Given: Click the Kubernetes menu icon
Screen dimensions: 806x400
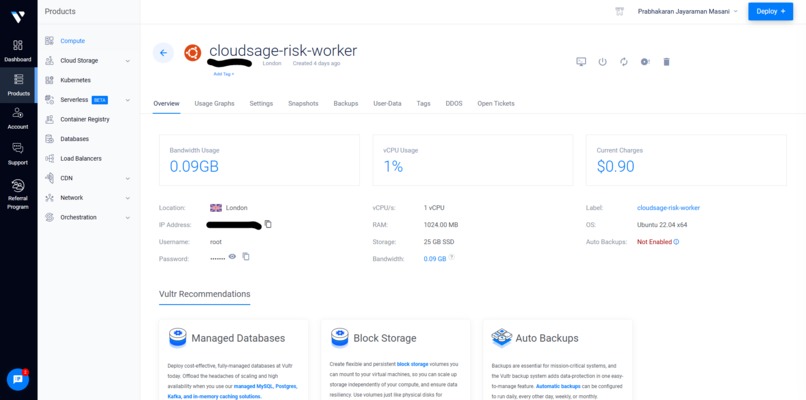Looking at the screenshot, I should [x=49, y=80].
